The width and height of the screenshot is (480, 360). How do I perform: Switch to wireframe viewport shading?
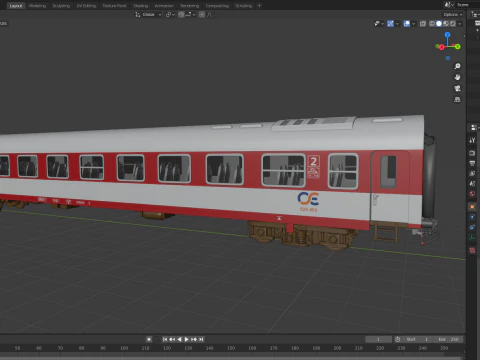pos(432,24)
